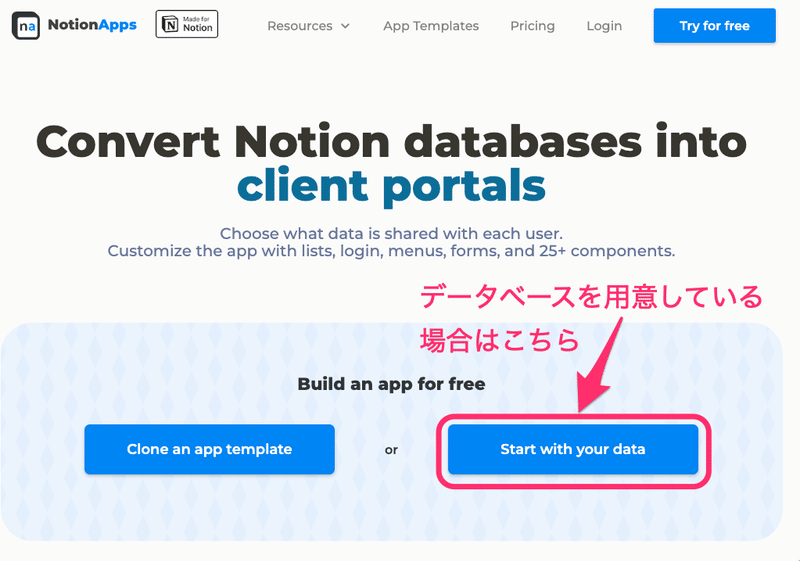Open the App Templates page
This screenshot has height=561, width=800.
tap(431, 26)
